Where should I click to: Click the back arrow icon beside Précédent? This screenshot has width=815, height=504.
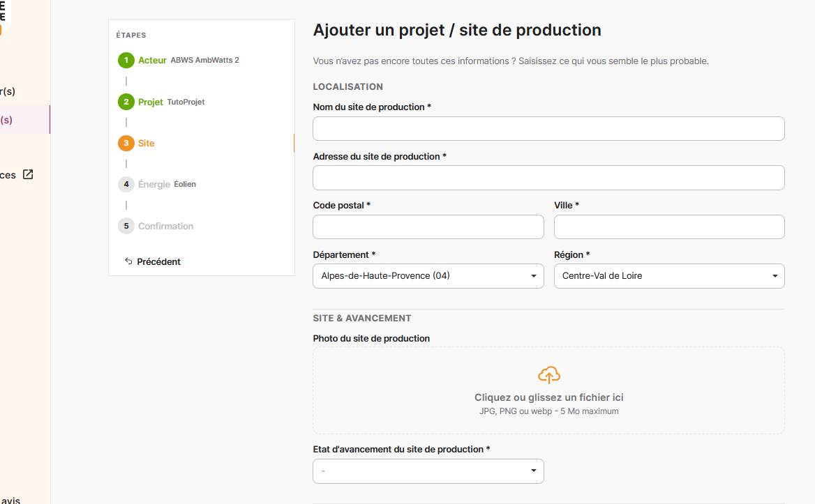128,261
